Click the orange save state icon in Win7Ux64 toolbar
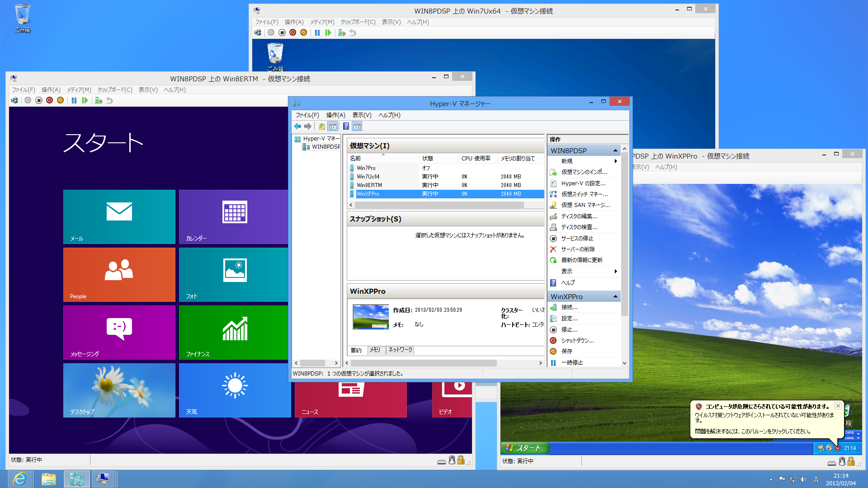This screenshot has width=868, height=488. [303, 33]
